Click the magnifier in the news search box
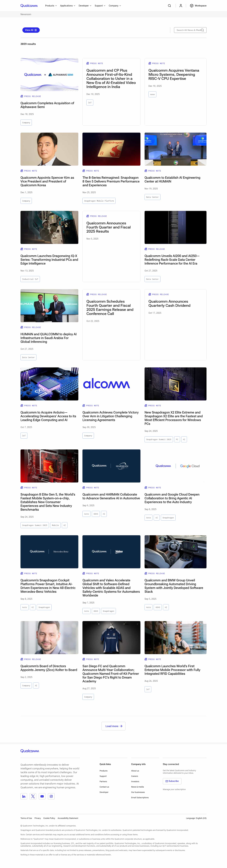 click(202, 30)
